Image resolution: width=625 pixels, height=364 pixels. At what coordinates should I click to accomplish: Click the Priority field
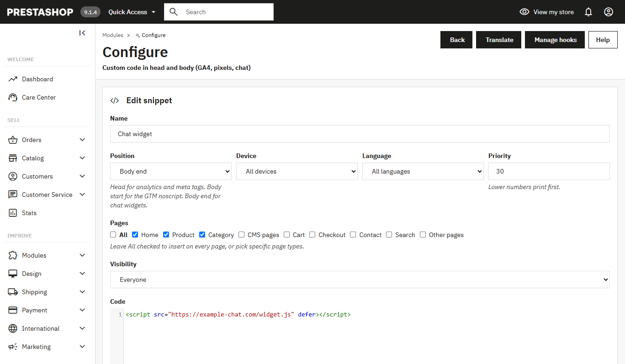(549, 171)
